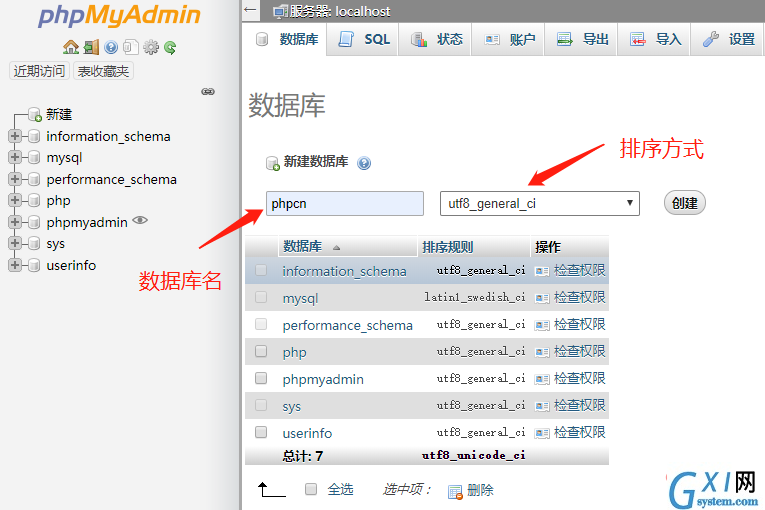Screen dimensions: 765x510
Task: Expand information_schema in the tree
Action: (x=15, y=136)
